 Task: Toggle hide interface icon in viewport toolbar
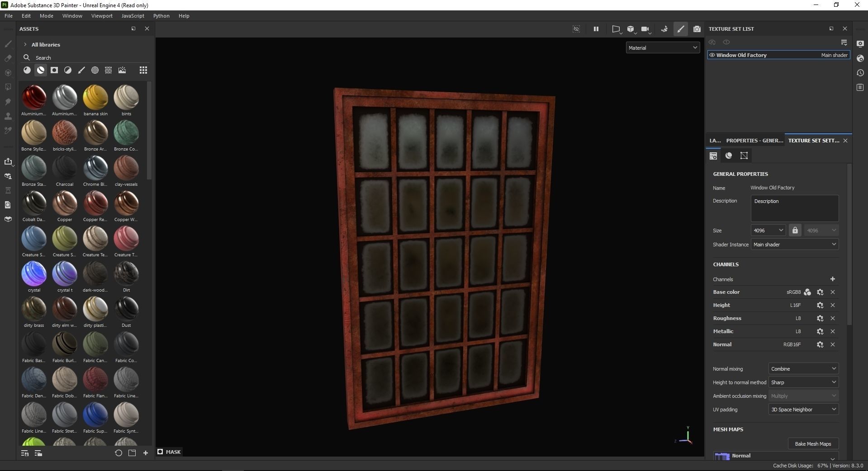pyautogui.click(x=576, y=29)
